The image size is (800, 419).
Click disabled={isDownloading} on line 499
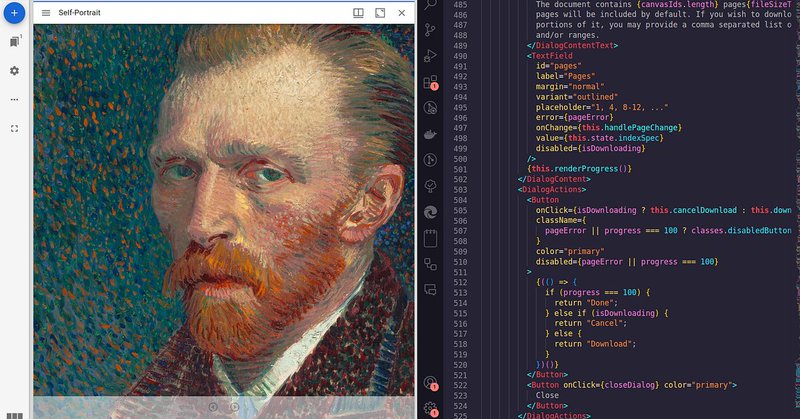591,148
